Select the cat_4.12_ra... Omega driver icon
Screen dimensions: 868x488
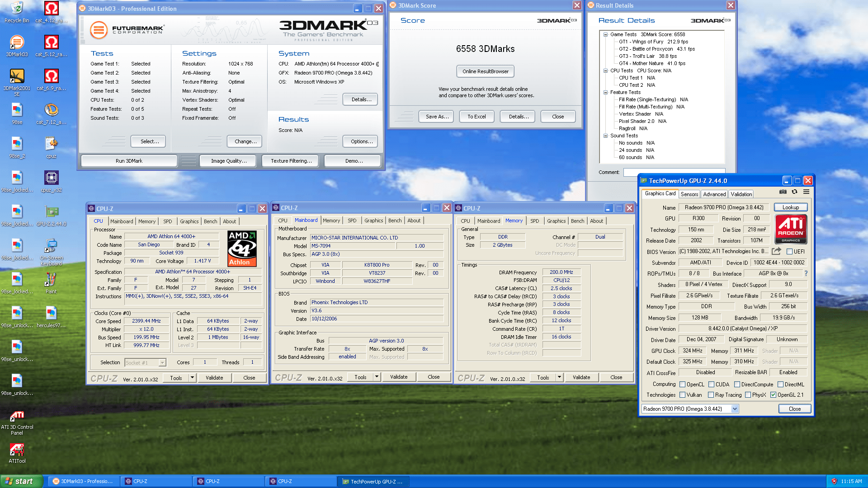pyautogui.click(x=51, y=12)
